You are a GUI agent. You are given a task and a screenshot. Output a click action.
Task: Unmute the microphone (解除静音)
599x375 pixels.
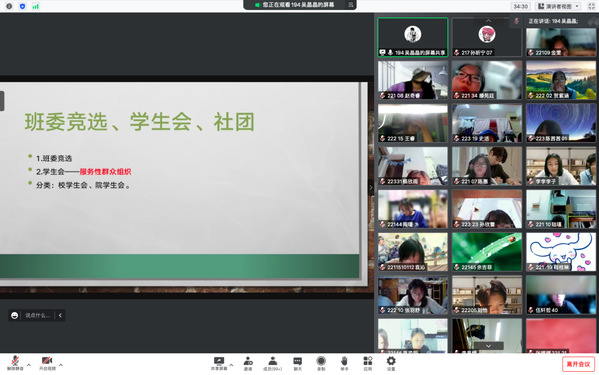(x=15, y=363)
